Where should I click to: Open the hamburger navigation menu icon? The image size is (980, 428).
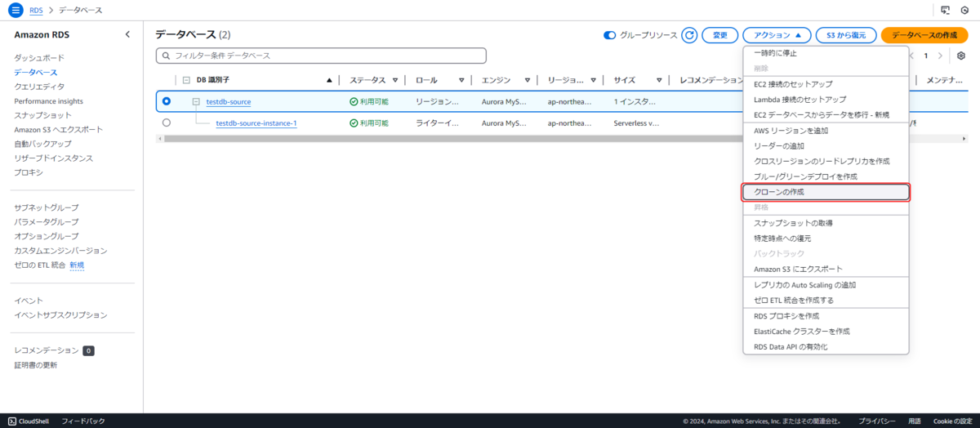click(x=16, y=10)
